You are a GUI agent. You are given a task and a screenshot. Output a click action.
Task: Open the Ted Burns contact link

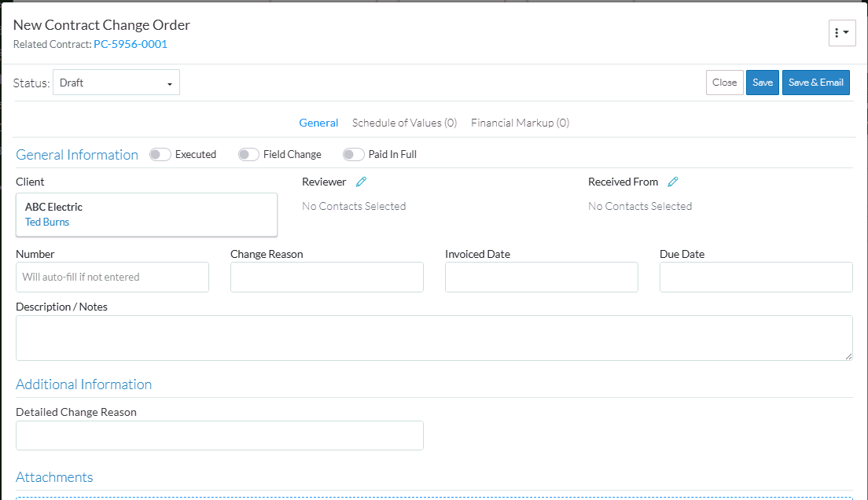[x=47, y=222]
